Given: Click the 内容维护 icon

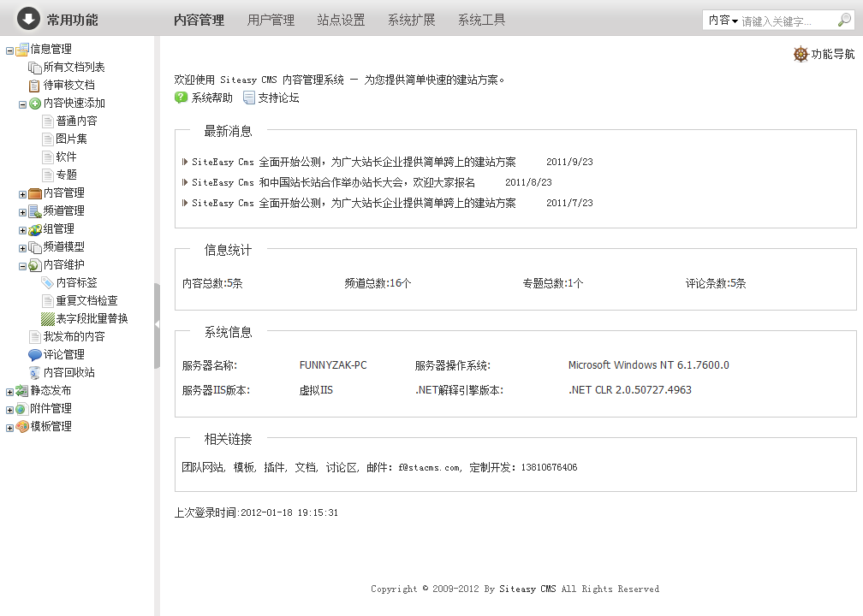Looking at the screenshot, I should pyautogui.click(x=35, y=265).
